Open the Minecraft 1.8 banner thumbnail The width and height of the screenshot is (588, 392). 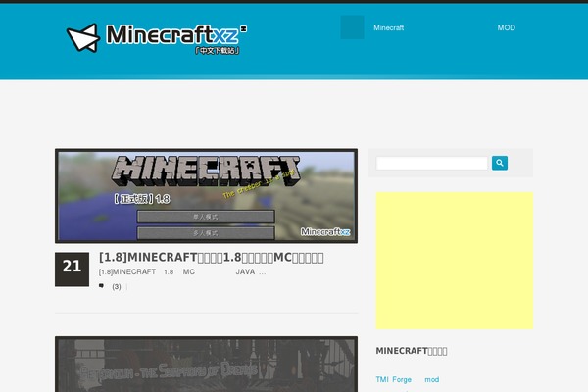(x=206, y=196)
